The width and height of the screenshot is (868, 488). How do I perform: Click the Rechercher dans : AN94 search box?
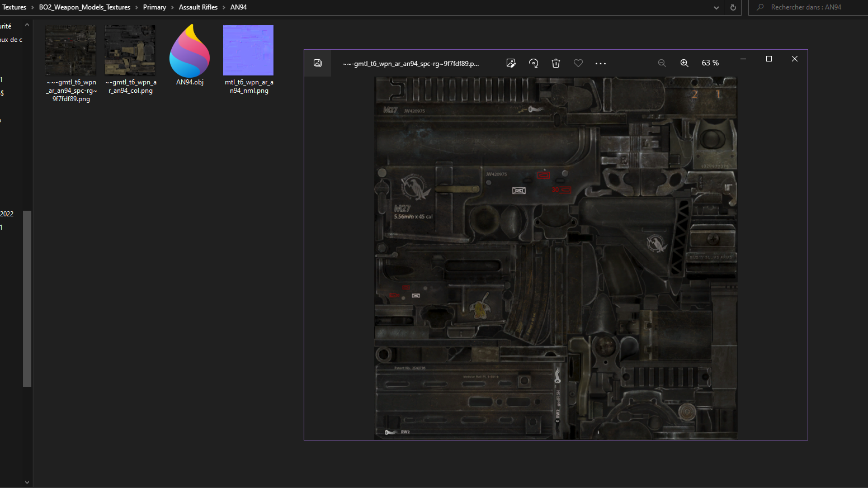click(x=808, y=7)
